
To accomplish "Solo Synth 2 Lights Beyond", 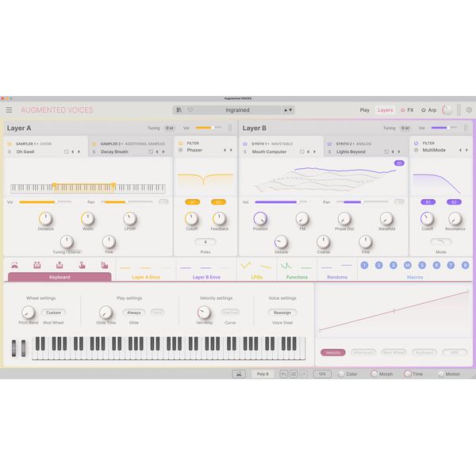I will 329,152.
